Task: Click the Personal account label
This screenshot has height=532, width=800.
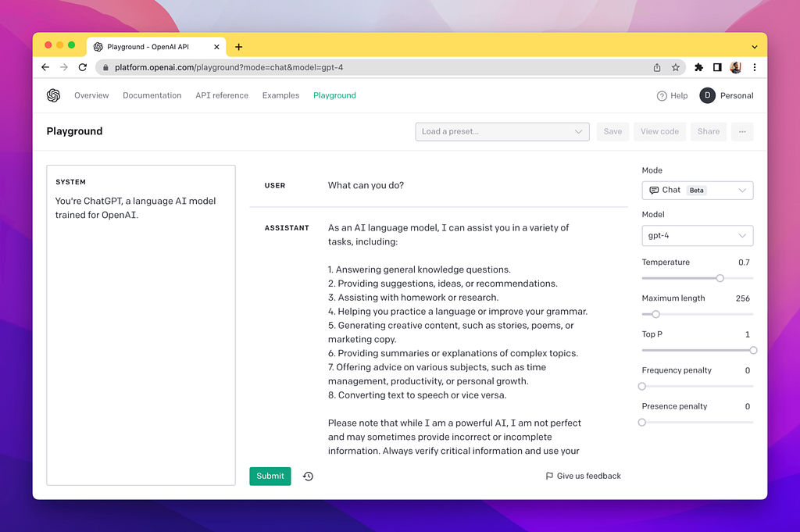Action: 737,95
